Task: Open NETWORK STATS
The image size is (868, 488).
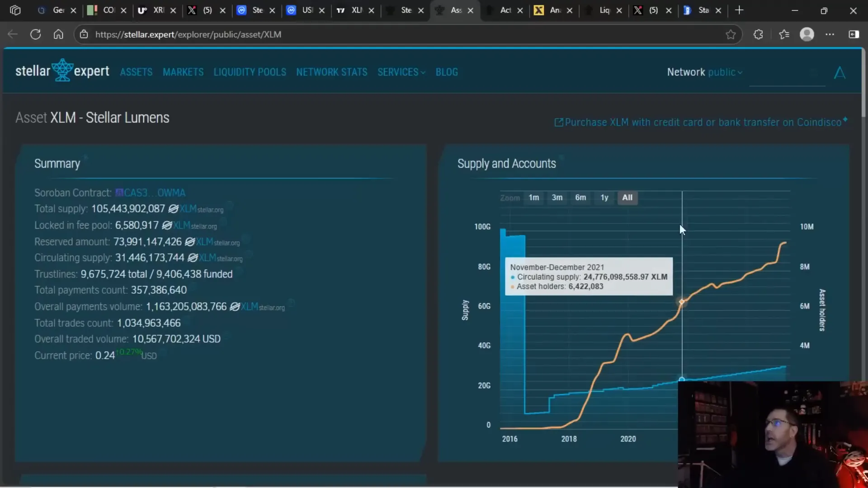Action: [332, 72]
